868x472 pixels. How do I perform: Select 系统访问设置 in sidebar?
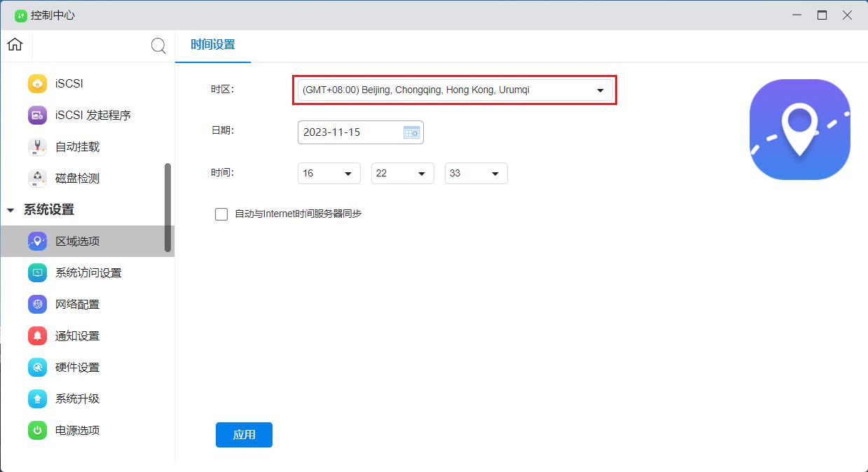(88, 272)
